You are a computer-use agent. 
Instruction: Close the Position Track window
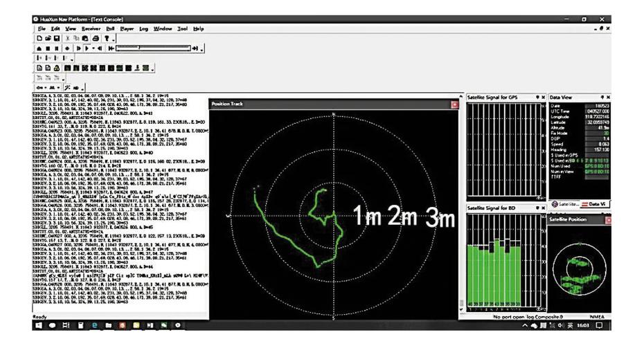[454, 104]
